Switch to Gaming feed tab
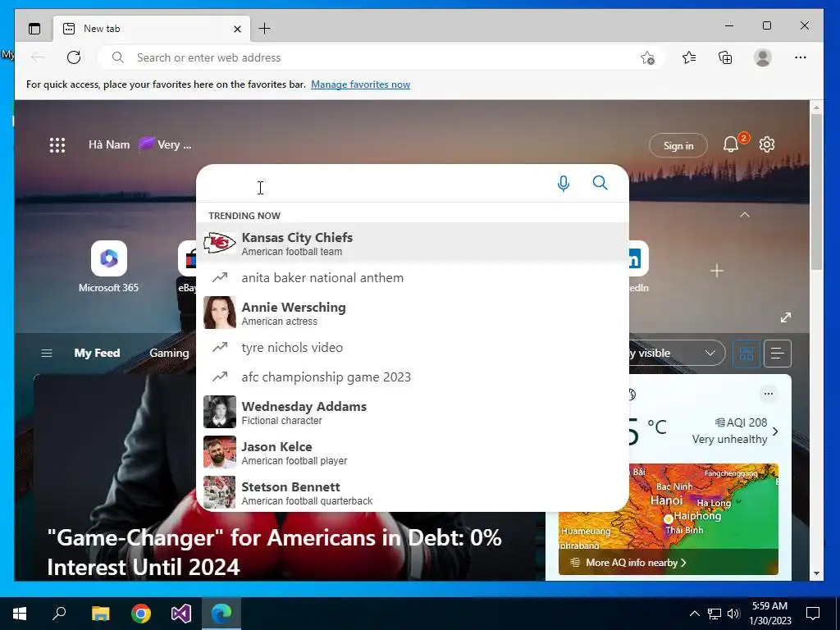 tap(169, 353)
